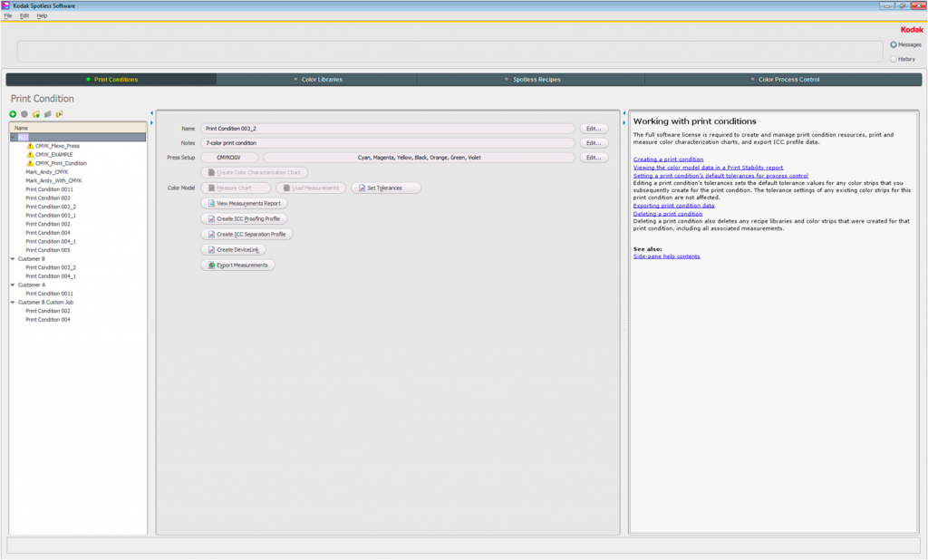
Task: Collapse the Customer A group
Action: [13, 285]
